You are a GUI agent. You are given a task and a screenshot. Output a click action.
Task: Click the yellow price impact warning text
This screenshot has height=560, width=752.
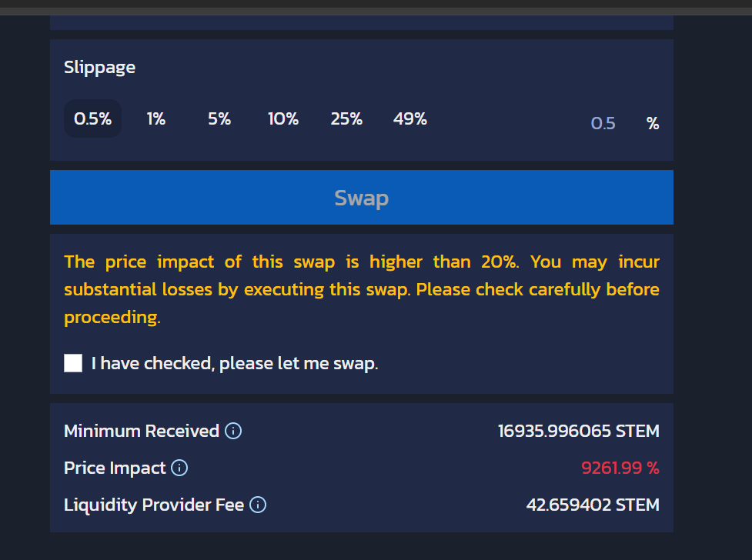pyautogui.click(x=362, y=289)
